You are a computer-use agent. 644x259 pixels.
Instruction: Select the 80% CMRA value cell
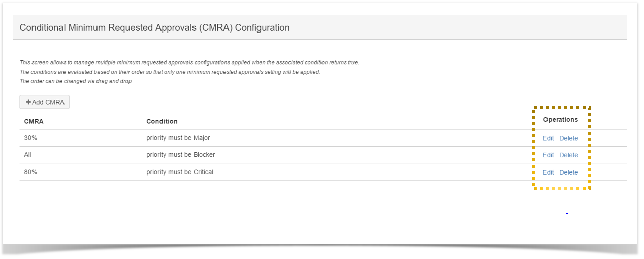30,172
